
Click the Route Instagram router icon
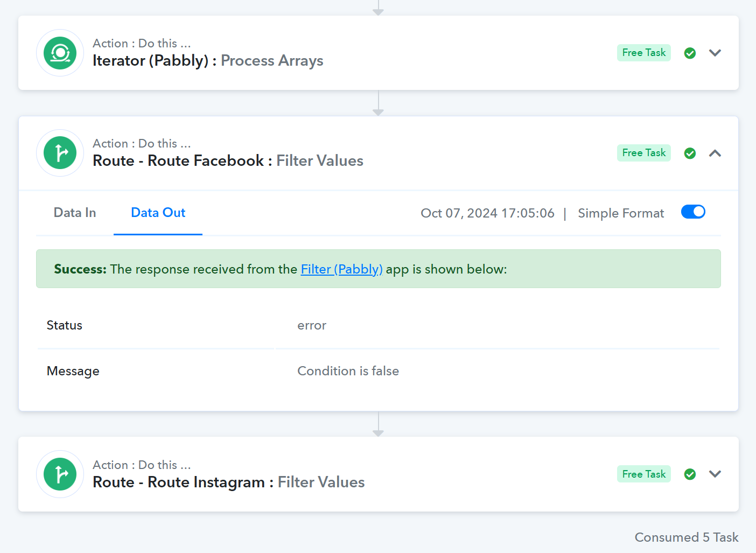[x=60, y=474]
